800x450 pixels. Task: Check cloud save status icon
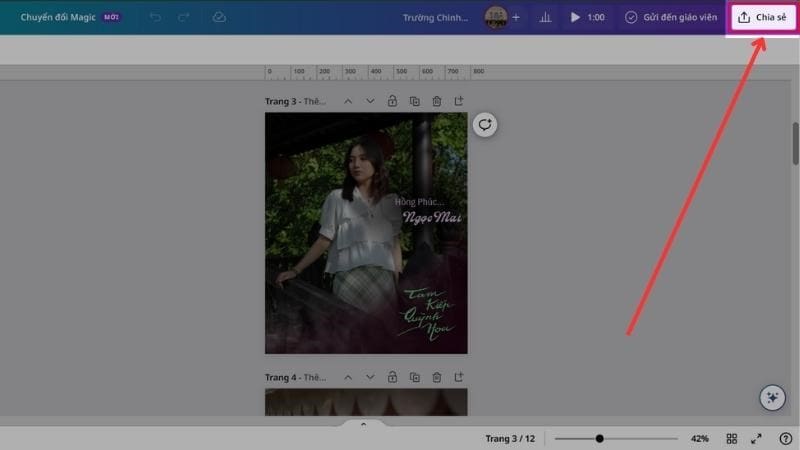coord(218,18)
